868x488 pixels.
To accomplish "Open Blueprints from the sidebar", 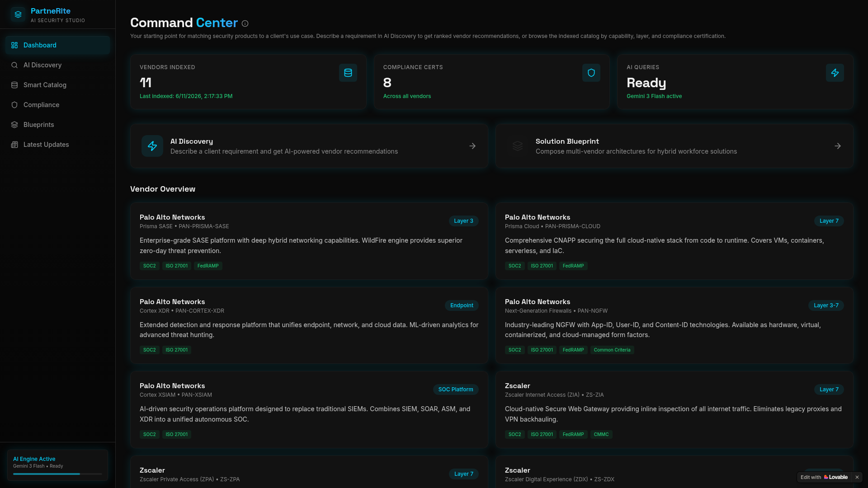I will (57, 125).
